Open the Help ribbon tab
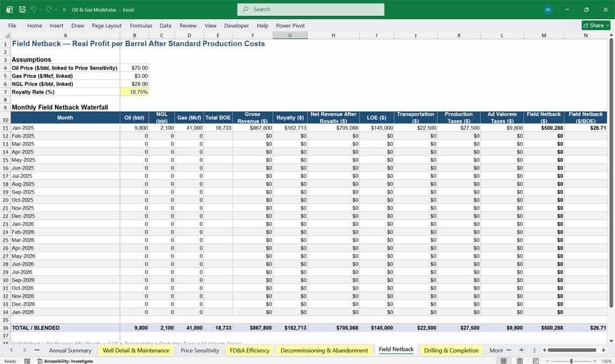615x364 pixels. (x=263, y=25)
